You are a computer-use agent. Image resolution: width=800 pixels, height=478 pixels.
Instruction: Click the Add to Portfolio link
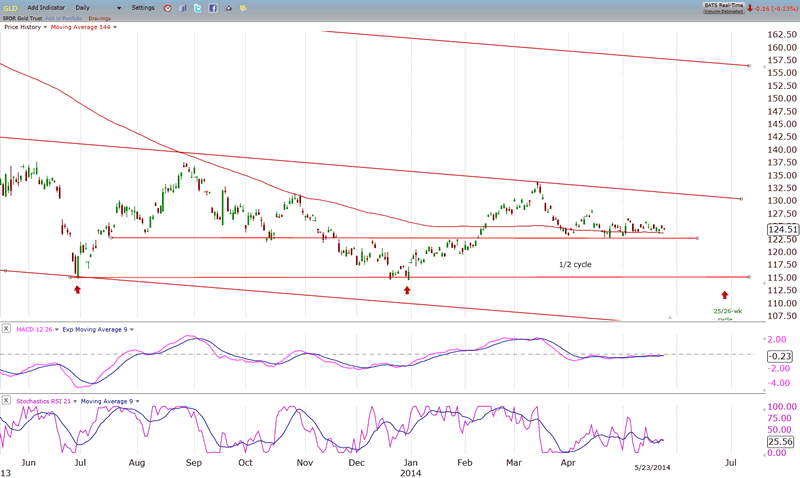pyautogui.click(x=69, y=18)
